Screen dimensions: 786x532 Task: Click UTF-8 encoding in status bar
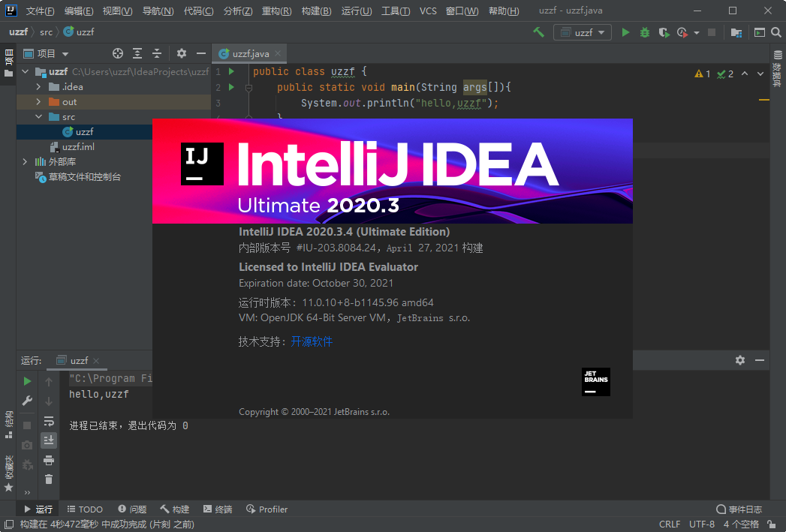702,524
